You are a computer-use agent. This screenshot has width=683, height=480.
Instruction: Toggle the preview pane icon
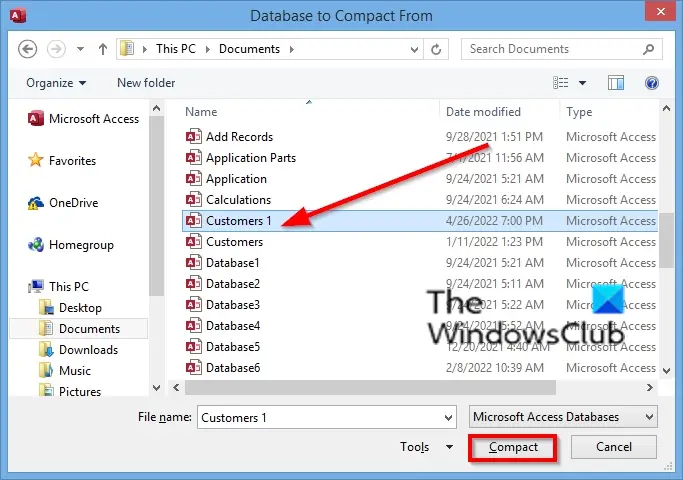[x=615, y=83]
